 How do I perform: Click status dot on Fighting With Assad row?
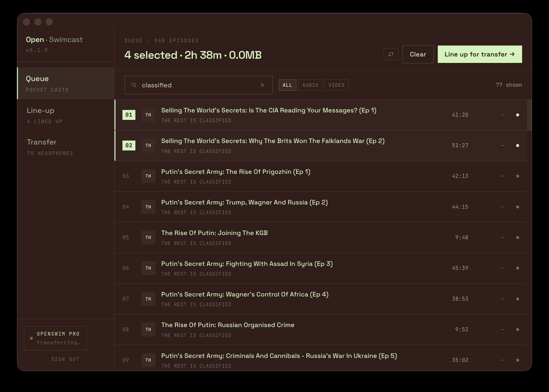[x=518, y=268]
